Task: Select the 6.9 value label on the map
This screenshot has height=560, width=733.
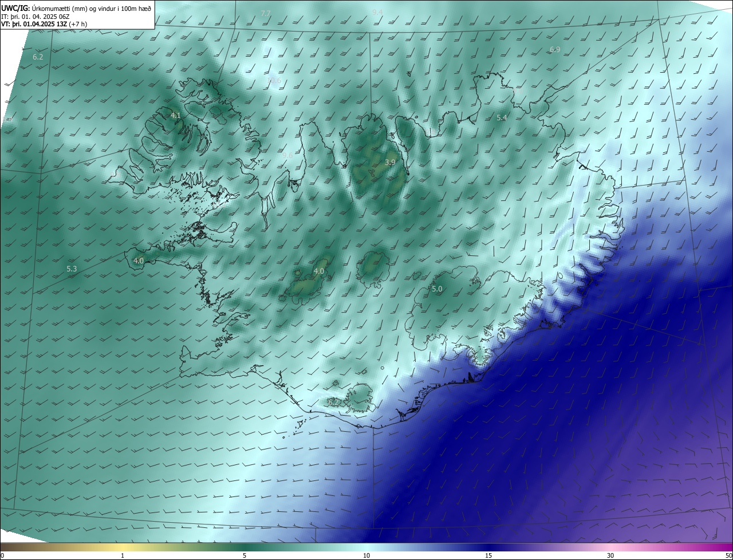Action: [x=555, y=50]
